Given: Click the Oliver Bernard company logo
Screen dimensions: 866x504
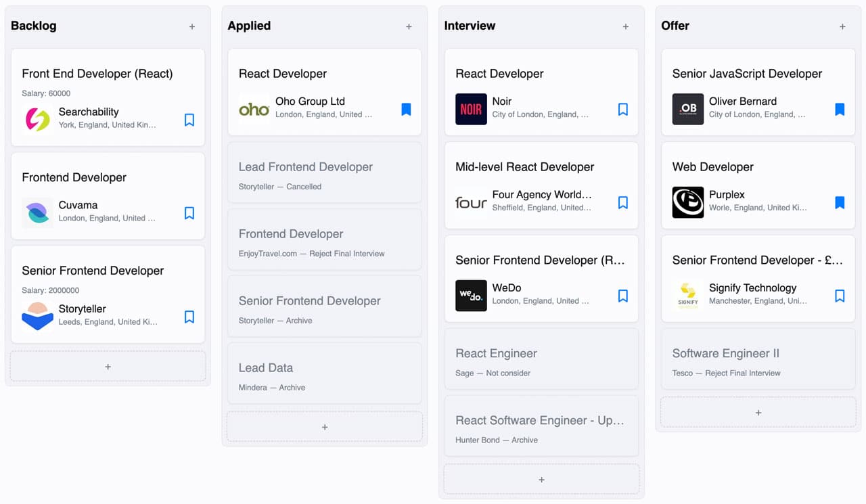Looking at the screenshot, I should point(688,109).
